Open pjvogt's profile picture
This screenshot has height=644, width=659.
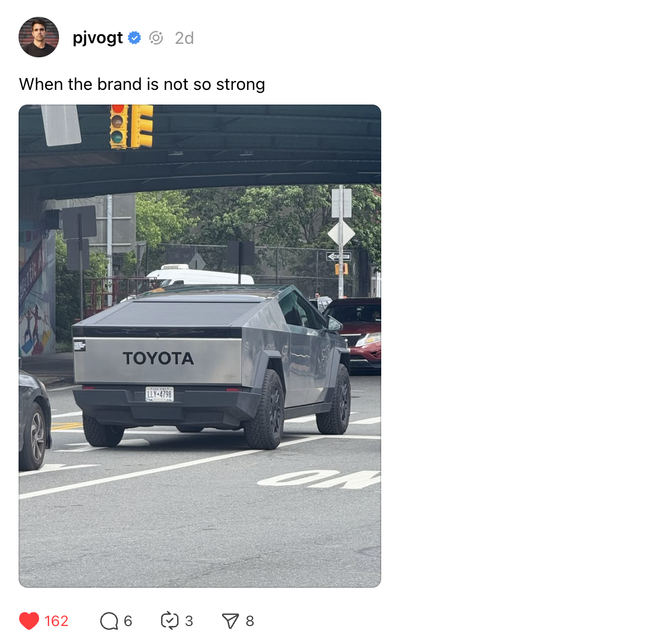click(x=39, y=37)
